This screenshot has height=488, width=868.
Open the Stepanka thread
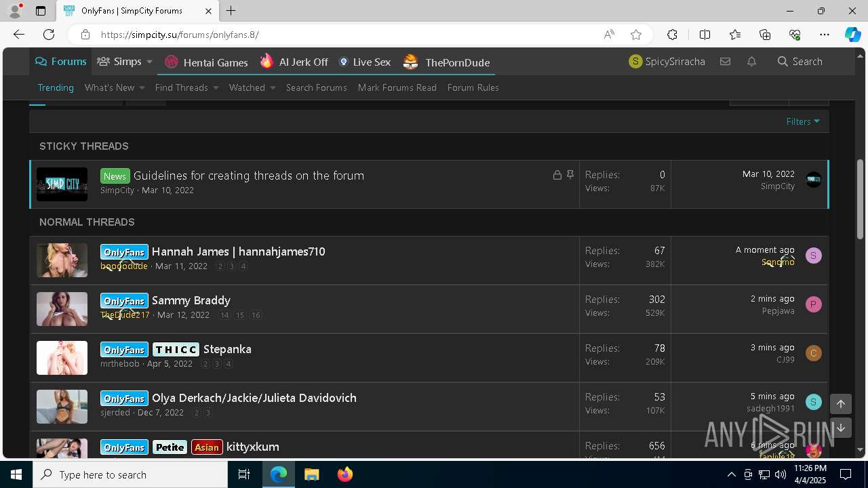tap(227, 349)
